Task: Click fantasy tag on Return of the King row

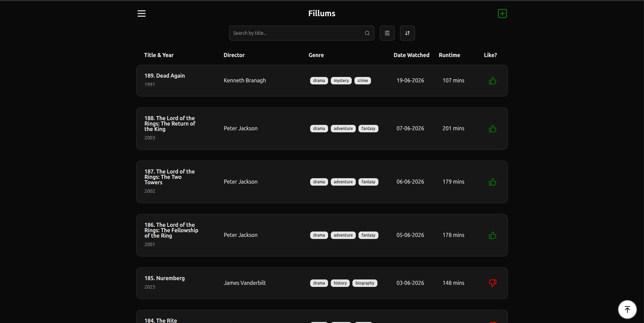Action: tap(368, 129)
